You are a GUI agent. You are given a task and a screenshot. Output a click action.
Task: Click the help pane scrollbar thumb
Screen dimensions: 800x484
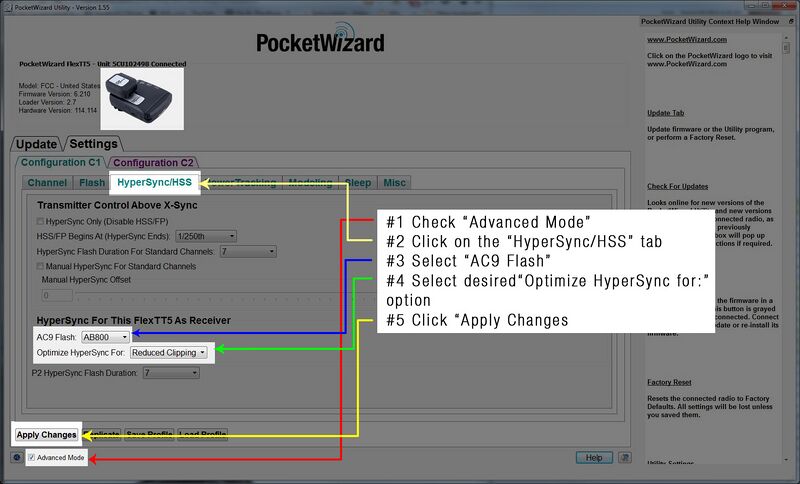coord(786,48)
